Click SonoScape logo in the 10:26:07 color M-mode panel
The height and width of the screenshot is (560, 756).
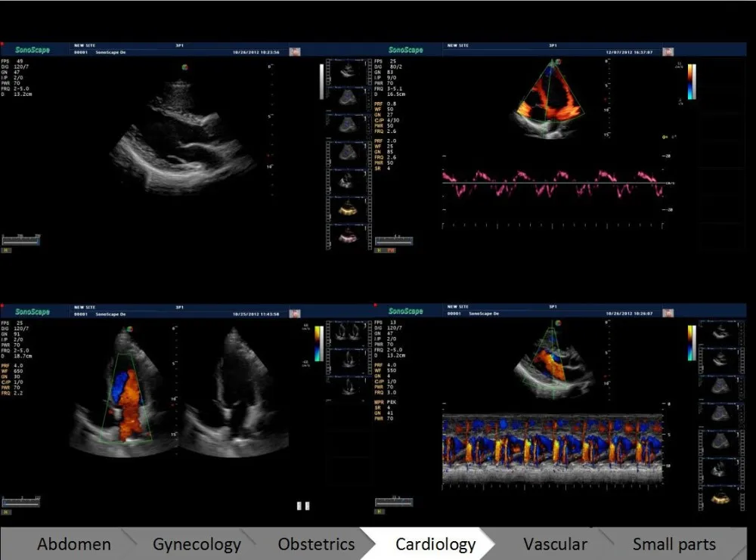tap(405, 311)
